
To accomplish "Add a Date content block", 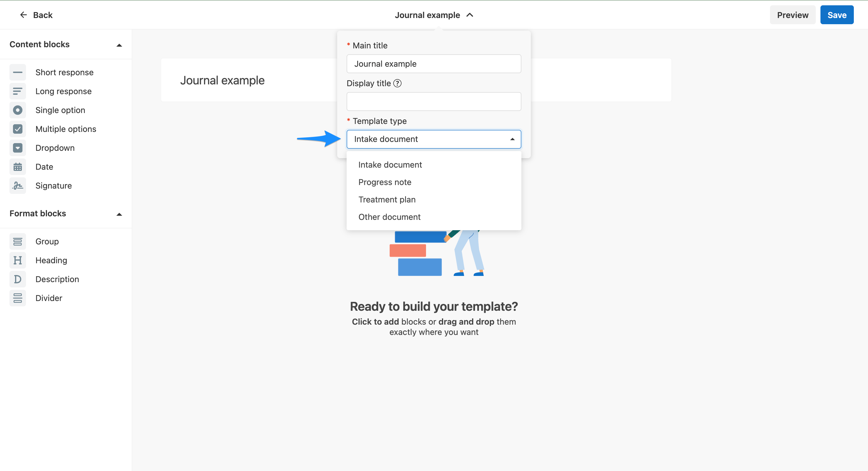I will [x=44, y=167].
